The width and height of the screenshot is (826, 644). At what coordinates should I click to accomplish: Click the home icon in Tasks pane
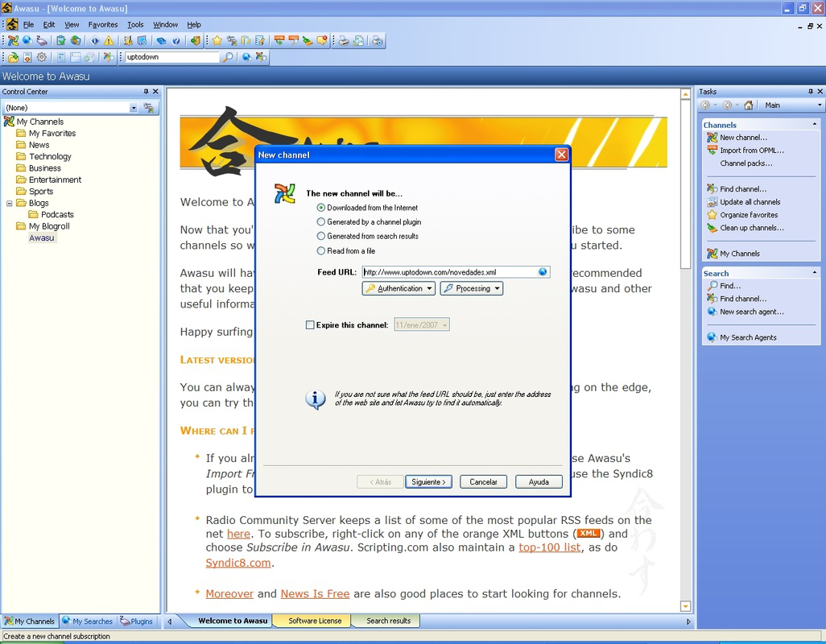pos(748,105)
